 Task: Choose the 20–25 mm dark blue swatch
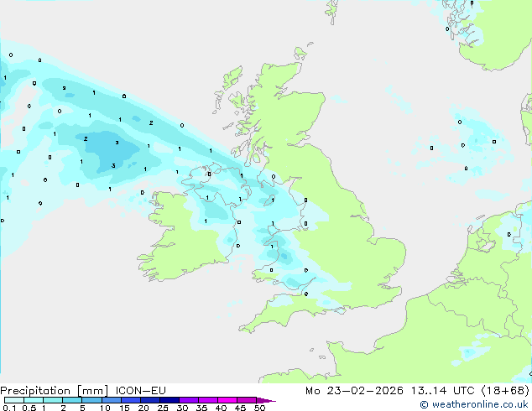[149, 400]
